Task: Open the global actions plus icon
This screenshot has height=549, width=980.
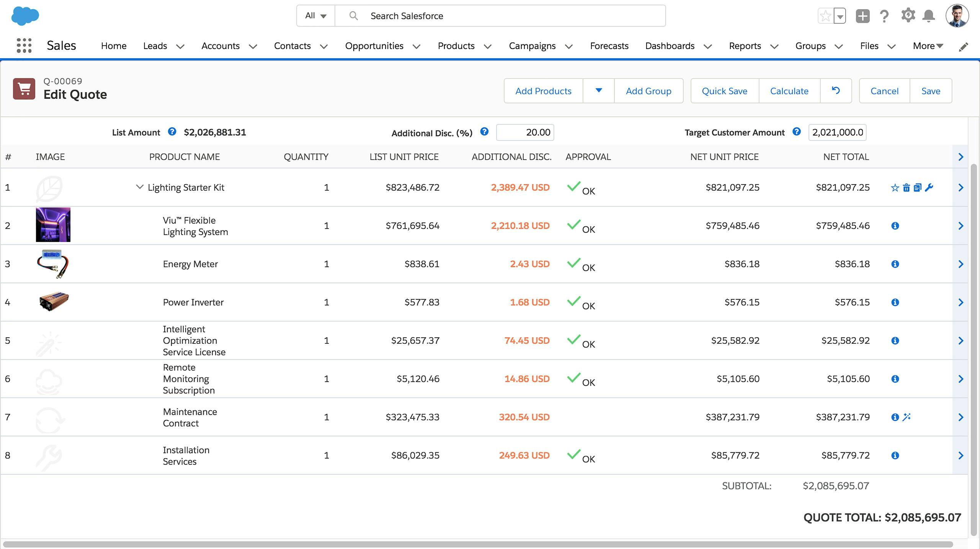Action: (x=862, y=16)
